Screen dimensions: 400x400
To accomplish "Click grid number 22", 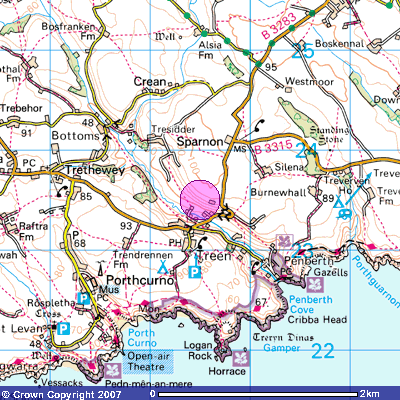I will click(x=323, y=350).
